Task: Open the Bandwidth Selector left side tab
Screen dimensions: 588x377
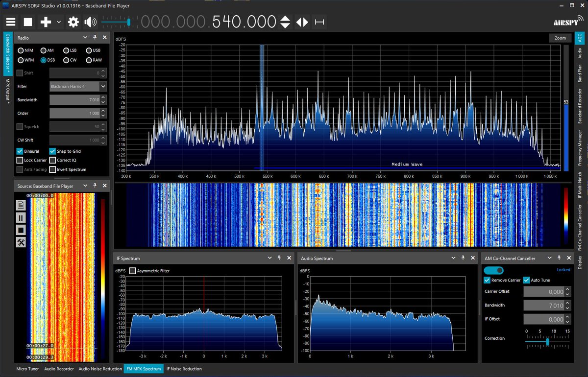Action: (7, 54)
